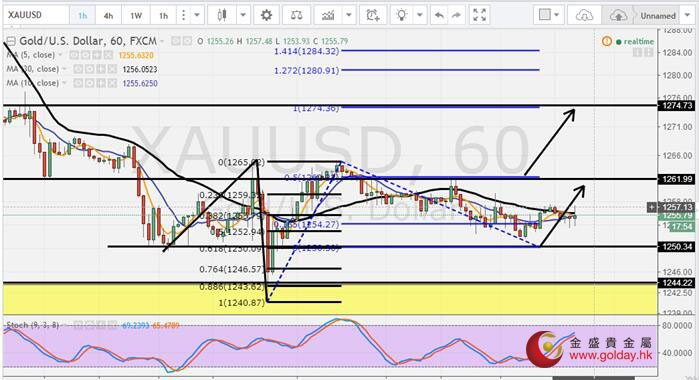Viewport: 699px width, 380px height.
Task: Collapse the Gold/U.S. Dollar legend toggle
Action: tap(10, 41)
